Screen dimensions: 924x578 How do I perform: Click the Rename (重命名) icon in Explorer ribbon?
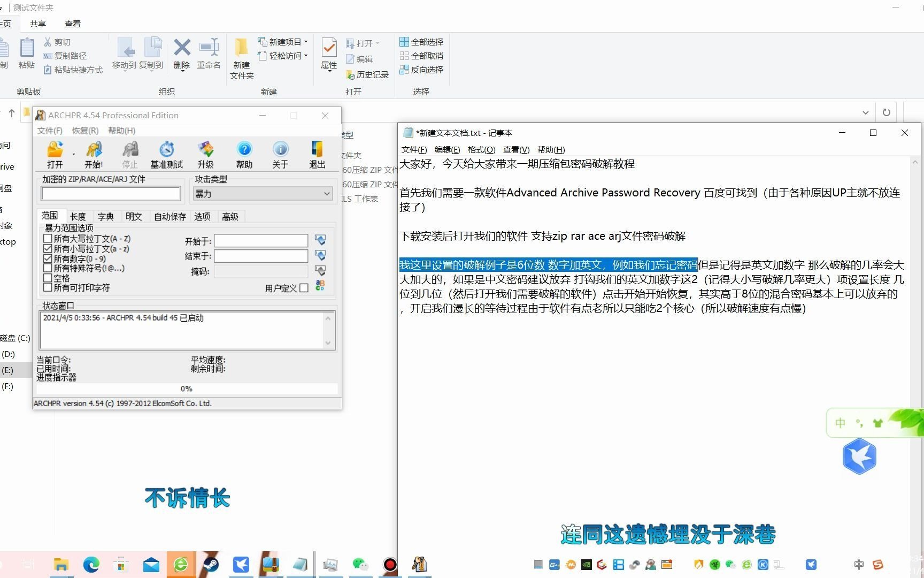point(209,54)
